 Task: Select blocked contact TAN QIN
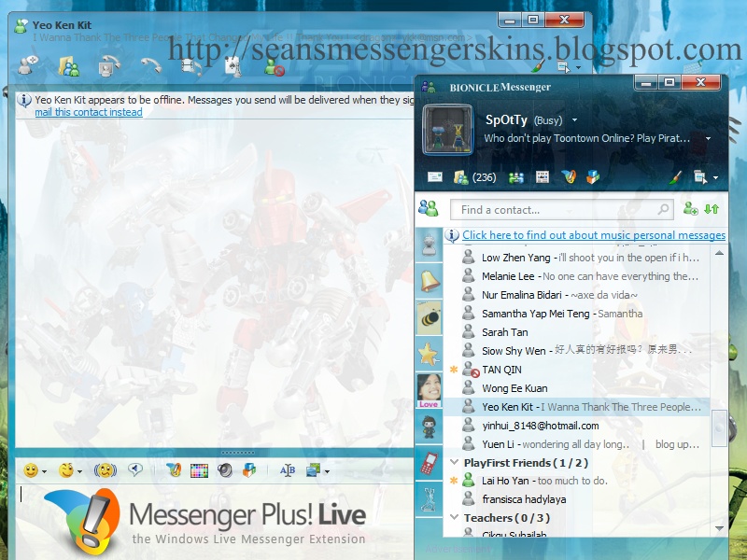click(x=576, y=370)
